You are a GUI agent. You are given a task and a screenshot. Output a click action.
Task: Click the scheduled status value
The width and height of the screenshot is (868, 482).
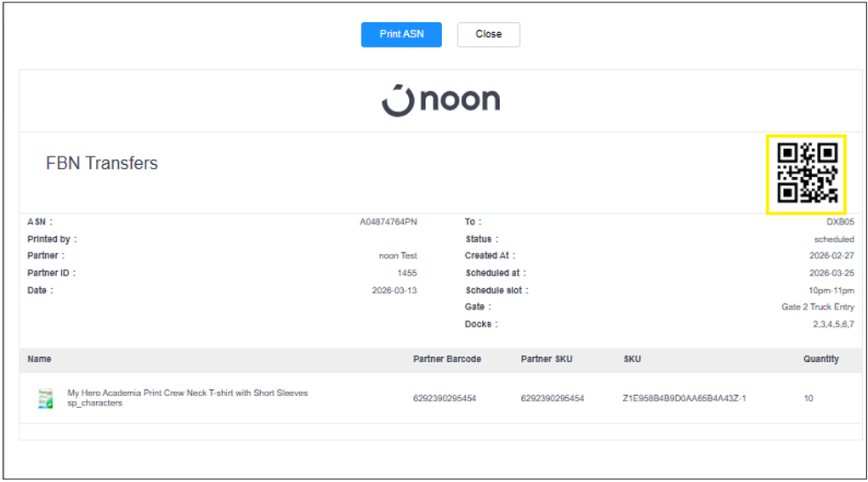click(834, 239)
